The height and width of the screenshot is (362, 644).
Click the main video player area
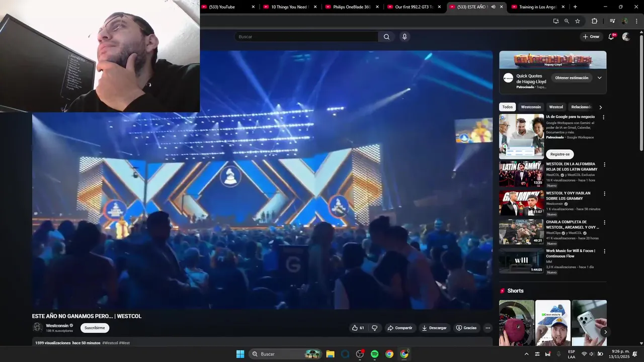[x=262, y=180]
